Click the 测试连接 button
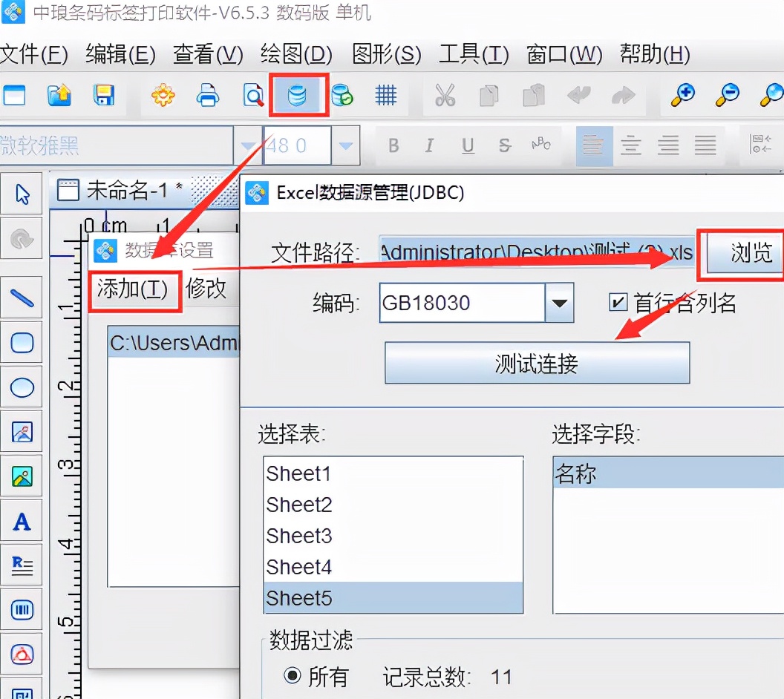Image resolution: width=784 pixels, height=699 pixels. point(536,363)
